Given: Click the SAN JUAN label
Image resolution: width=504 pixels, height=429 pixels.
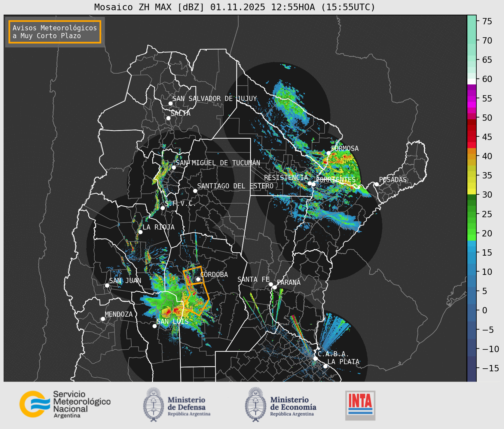Looking at the screenshot, I should point(125,281).
